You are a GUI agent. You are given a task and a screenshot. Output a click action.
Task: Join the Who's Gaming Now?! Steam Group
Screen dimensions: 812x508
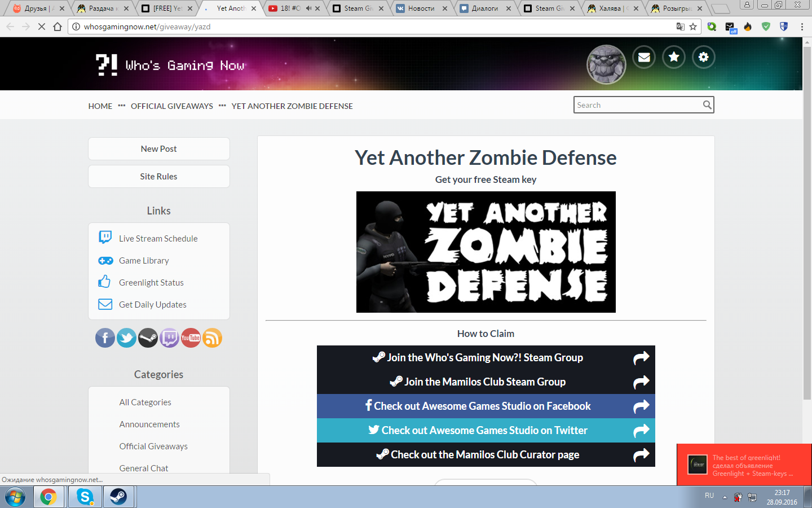tap(486, 358)
